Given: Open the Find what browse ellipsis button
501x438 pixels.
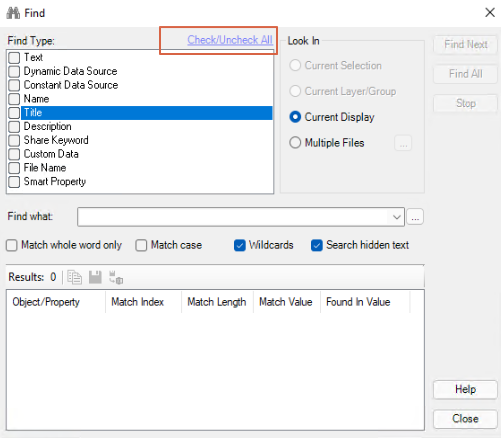Looking at the screenshot, I should 415,217.
